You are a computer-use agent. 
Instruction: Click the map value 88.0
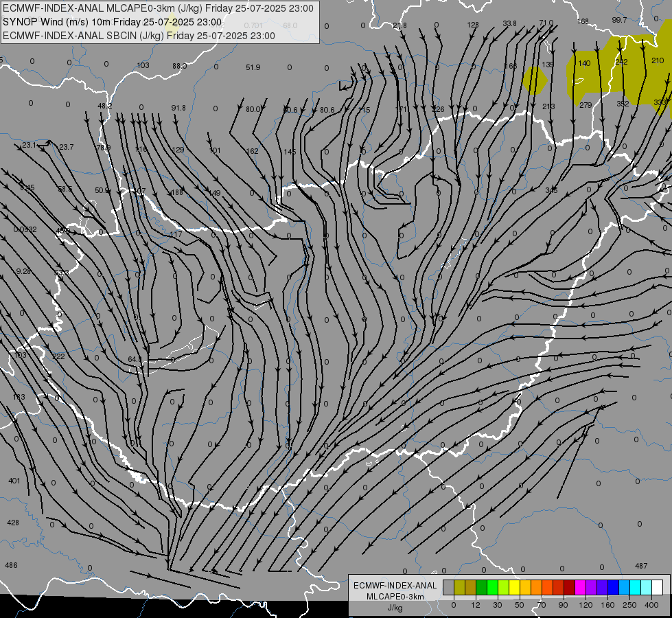click(180, 66)
